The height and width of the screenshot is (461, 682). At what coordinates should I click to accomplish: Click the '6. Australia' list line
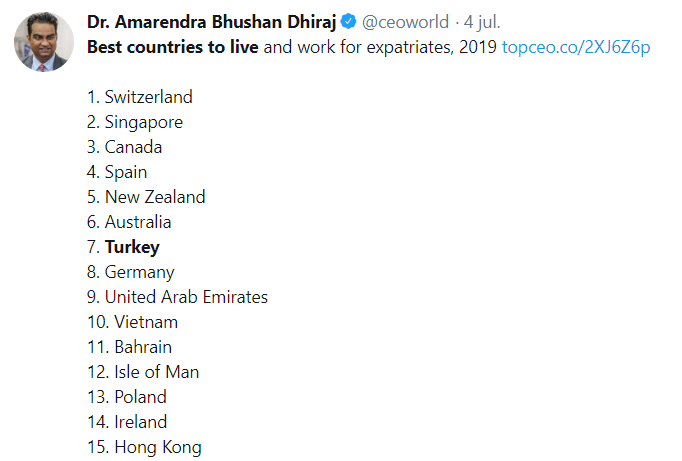pos(129,222)
